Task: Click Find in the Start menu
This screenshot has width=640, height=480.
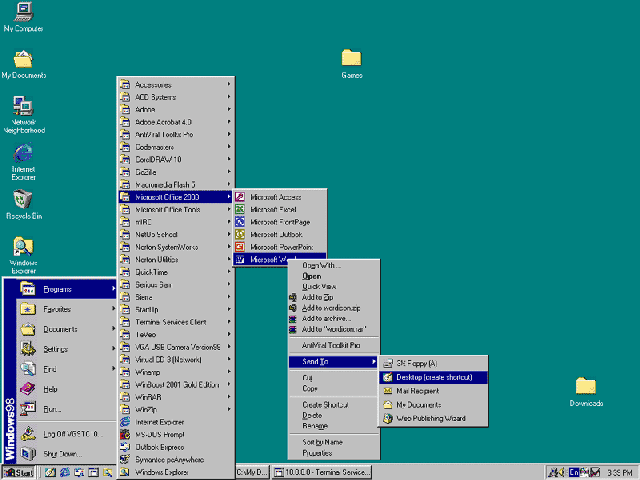Action: tap(66, 369)
